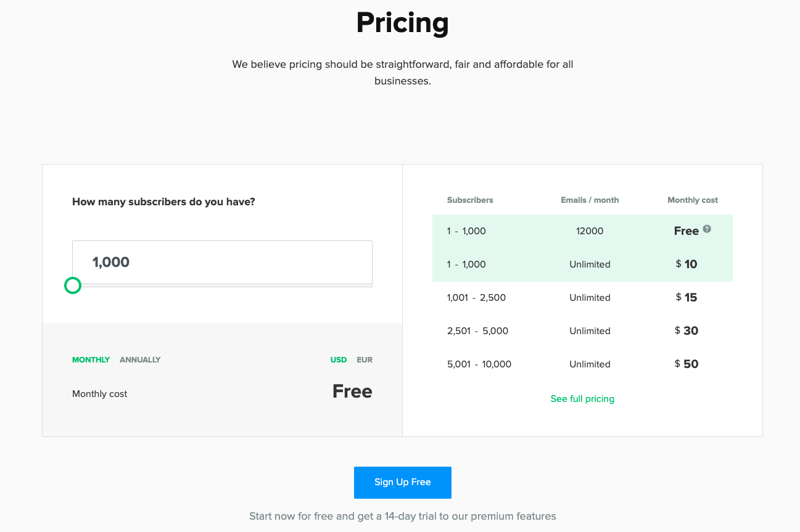
Task: Select the 1,001 - 2,500 pricing row
Action: pyautogui.click(x=582, y=298)
